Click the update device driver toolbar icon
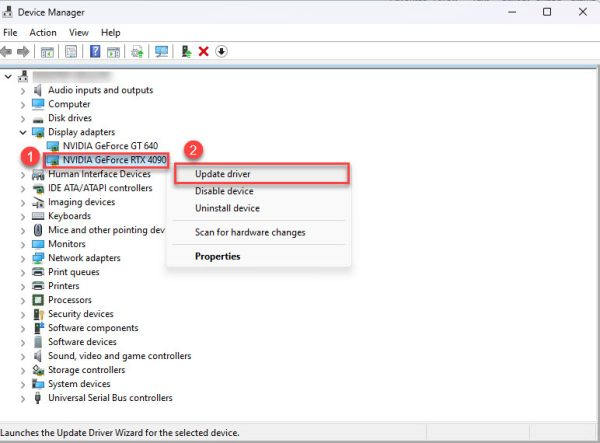Viewport: 600px width, 443px height. click(x=186, y=52)
